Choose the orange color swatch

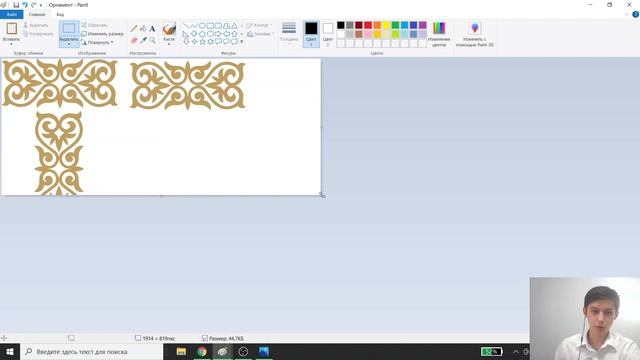pos(377,25)
